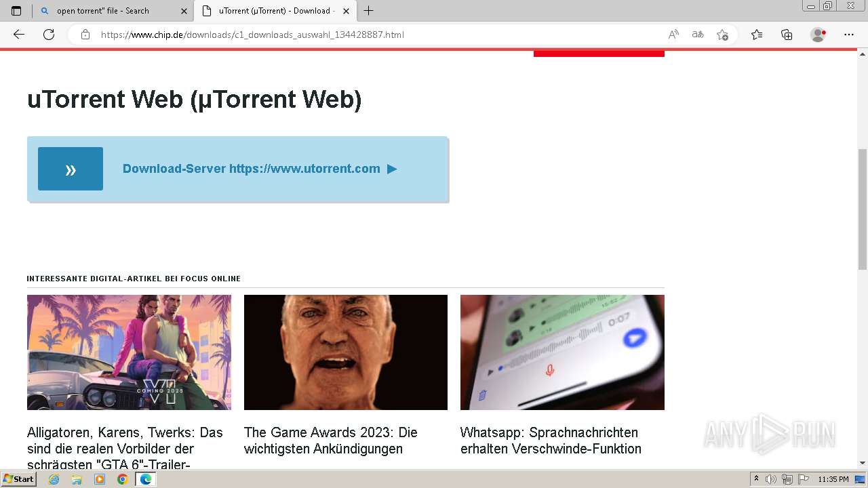Click the address bar URL field

coord(380,35)
